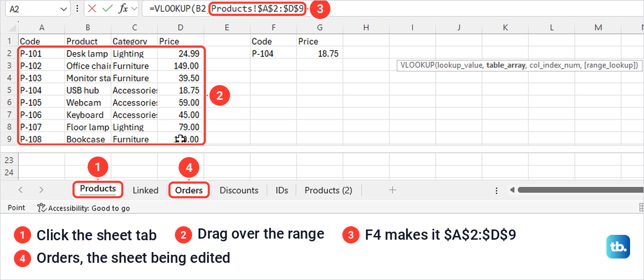Viewport: 644px width, 280px height.
Task: Click cell F2 containing P-104
Action: 274,54
